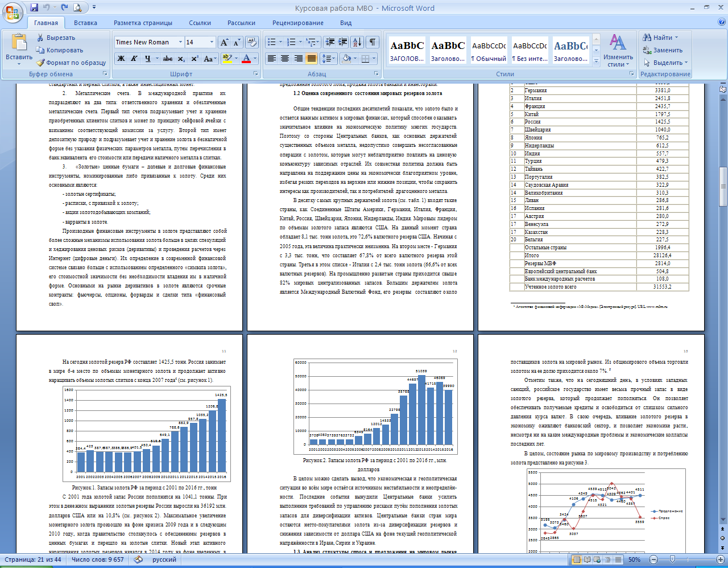Increase font size with the grow font icon
The image size is (728, 568).
coord(224,42)
